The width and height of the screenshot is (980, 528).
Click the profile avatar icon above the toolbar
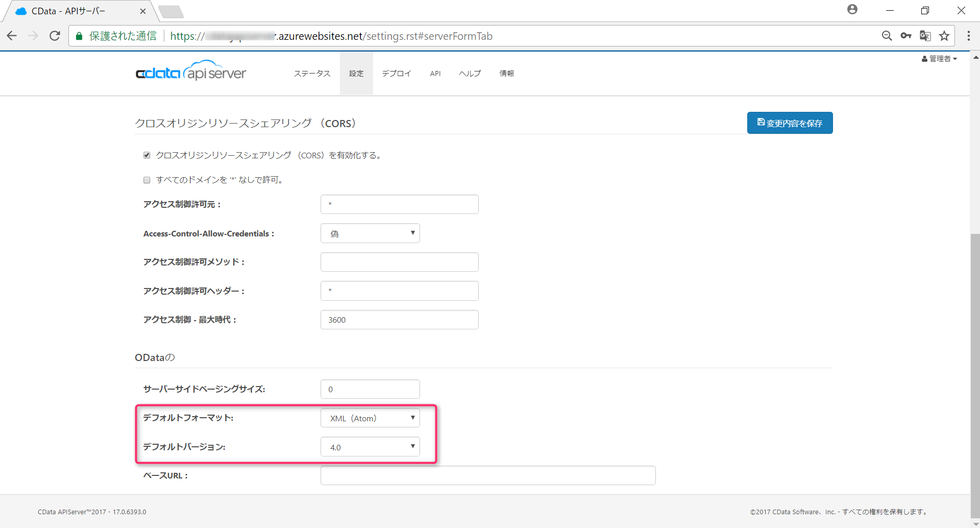point(852,9)
